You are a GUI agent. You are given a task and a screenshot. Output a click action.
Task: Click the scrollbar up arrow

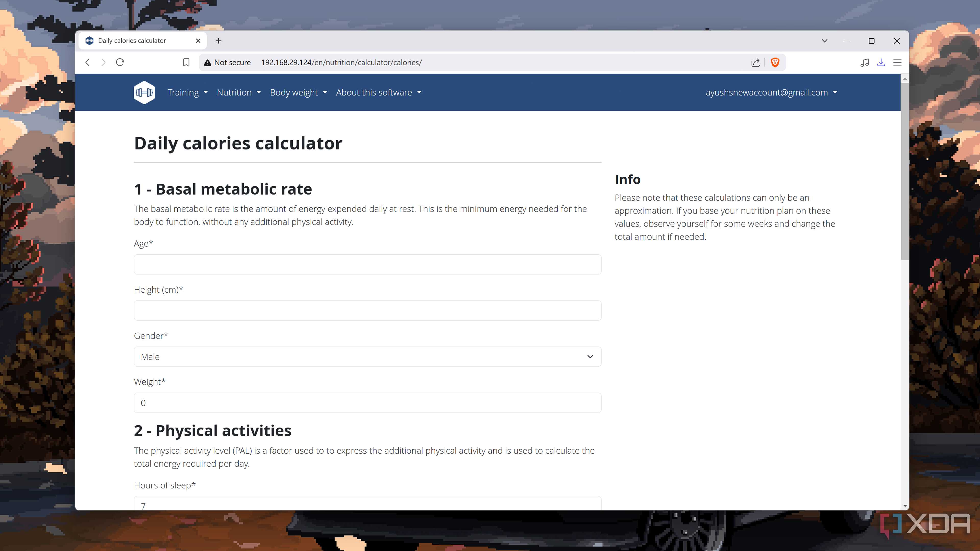click(x=905, y=78)
